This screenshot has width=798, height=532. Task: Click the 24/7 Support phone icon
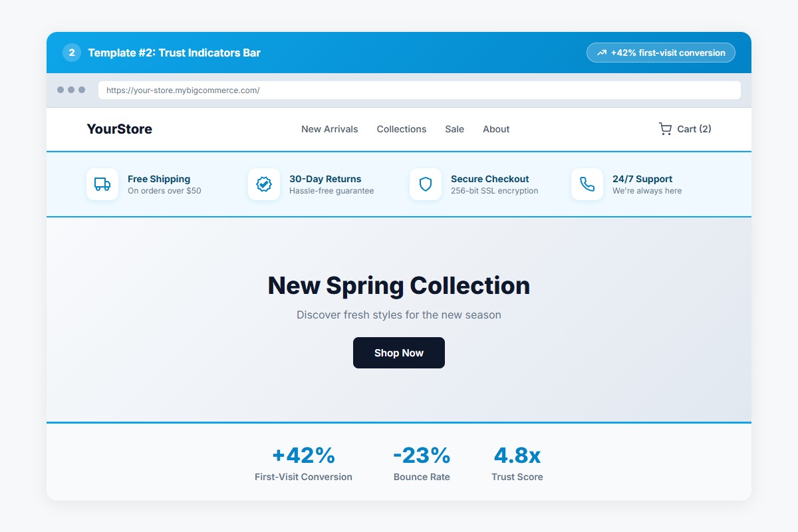coord(587,184)
